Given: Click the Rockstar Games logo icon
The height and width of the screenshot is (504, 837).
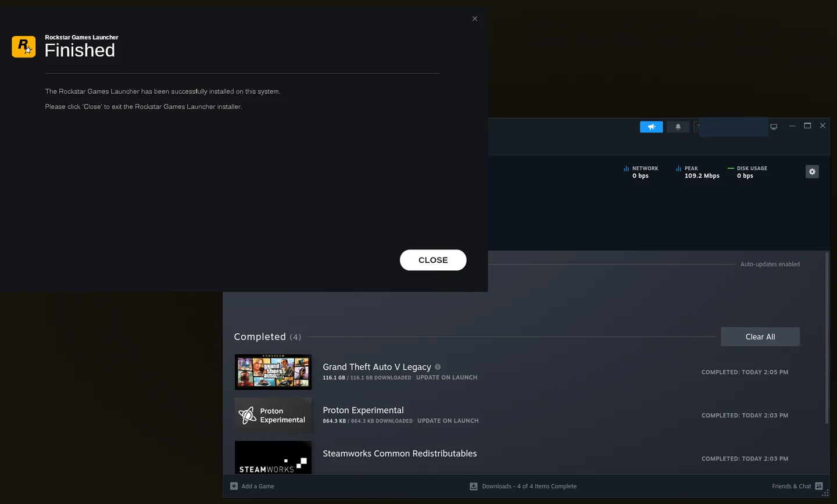Looking at the screenshot, I should [x=24, y=47].
